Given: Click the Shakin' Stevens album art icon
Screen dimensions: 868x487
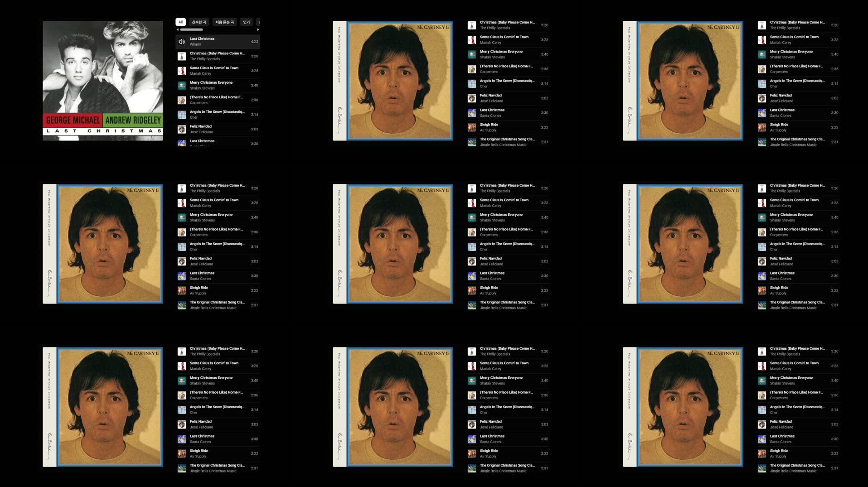Looking at the screenshot, I should click(x=182, y=85).
